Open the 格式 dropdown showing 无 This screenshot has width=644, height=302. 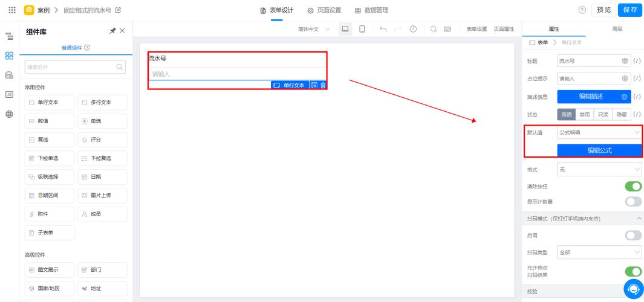tap(599, 169)
